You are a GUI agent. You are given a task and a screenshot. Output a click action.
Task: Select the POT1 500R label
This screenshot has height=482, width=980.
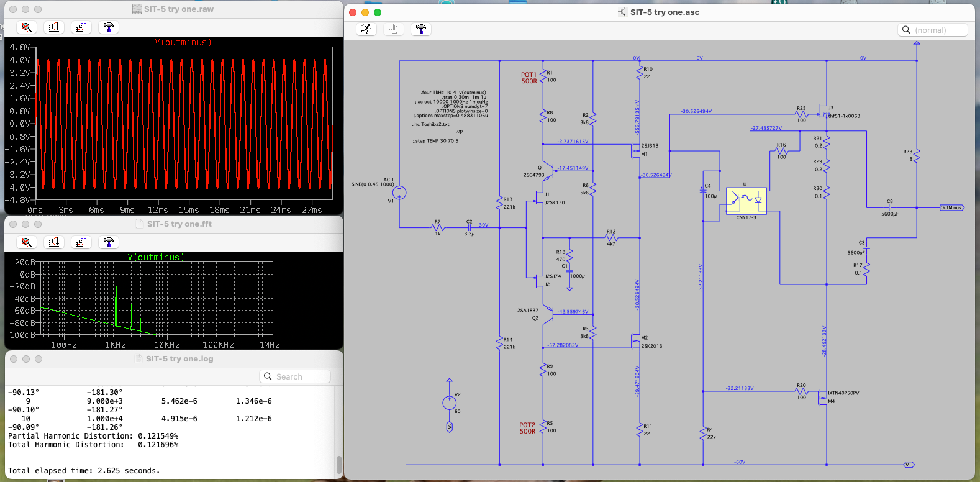529,78
